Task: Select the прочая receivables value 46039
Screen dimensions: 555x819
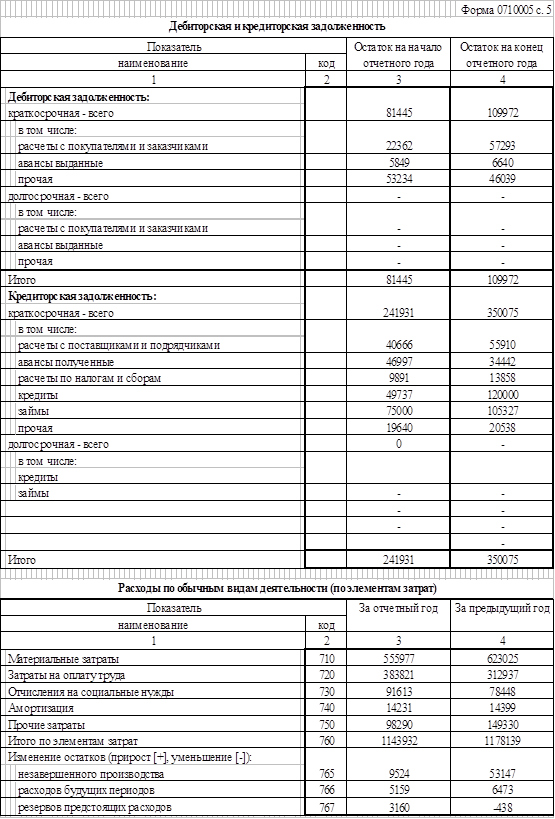Action: tap(502, 179)
